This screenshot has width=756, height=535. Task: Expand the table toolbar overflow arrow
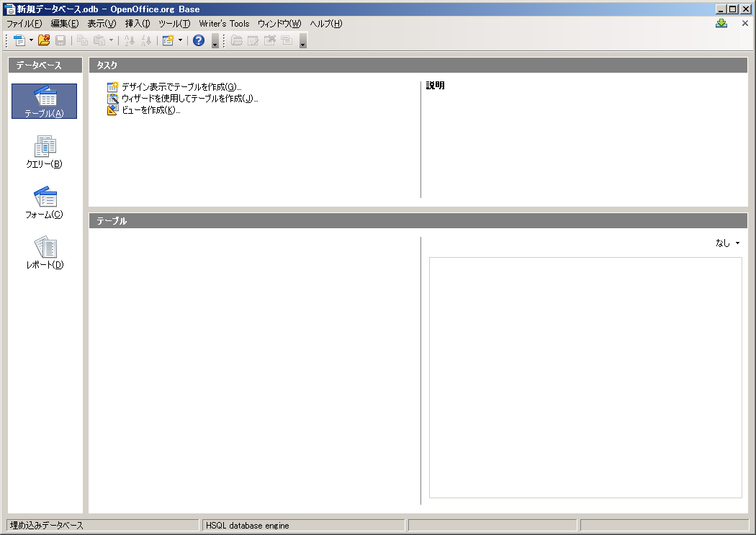click(303, 41)
